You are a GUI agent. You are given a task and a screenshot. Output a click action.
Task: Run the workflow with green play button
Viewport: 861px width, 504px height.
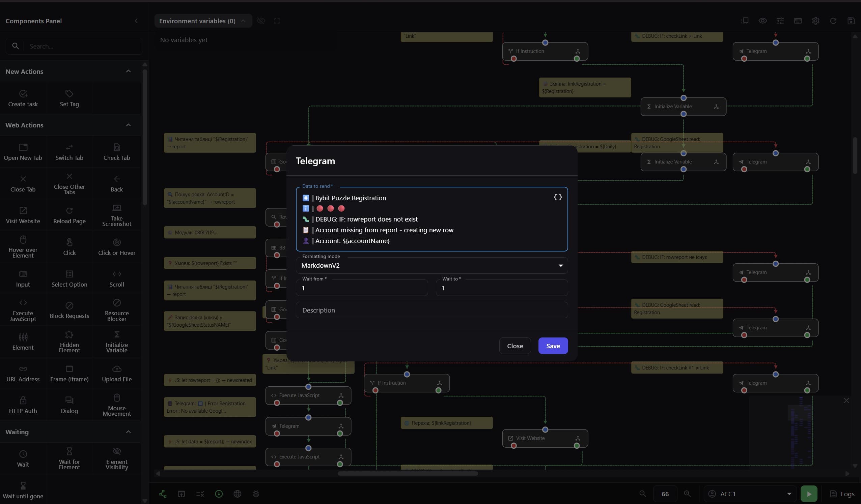[809, 494]
